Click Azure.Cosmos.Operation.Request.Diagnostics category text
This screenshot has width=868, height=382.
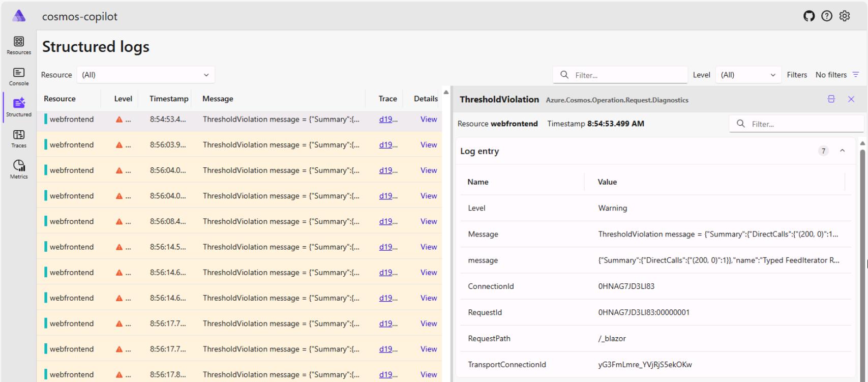point(617,100)
